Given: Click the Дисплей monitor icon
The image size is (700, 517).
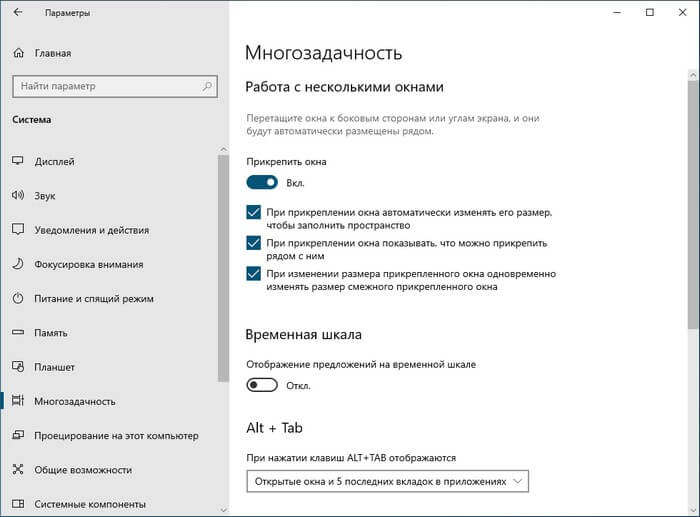Looking at the screenshot, I should click(x=18, y=161).
